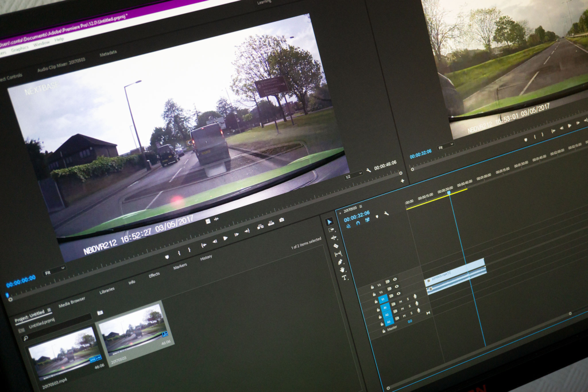
Task: Select the Pen tool
Action: (340, 262)
